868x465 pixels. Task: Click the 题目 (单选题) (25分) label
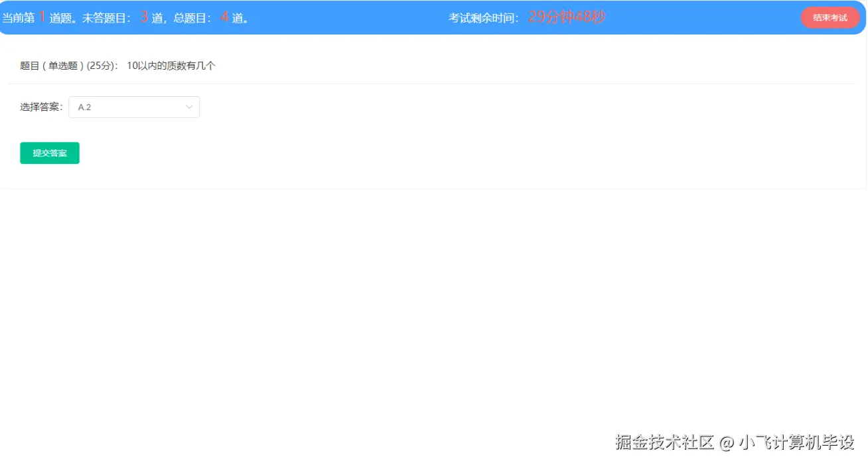point(70,66)
